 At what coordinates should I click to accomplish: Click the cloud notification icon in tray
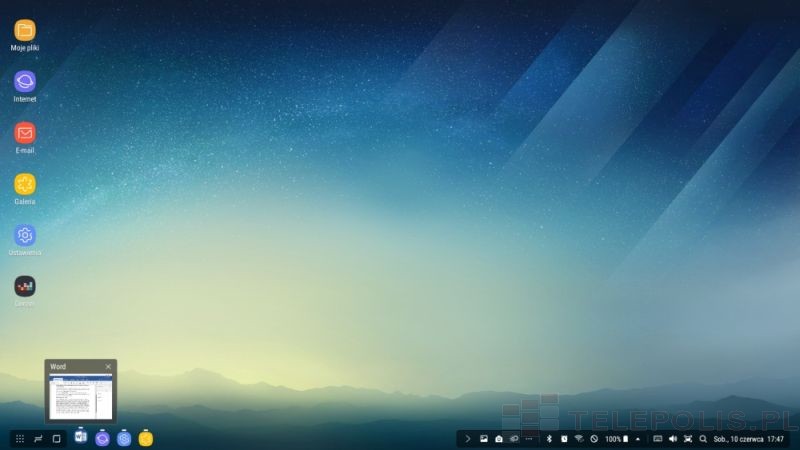pos(514,439)
